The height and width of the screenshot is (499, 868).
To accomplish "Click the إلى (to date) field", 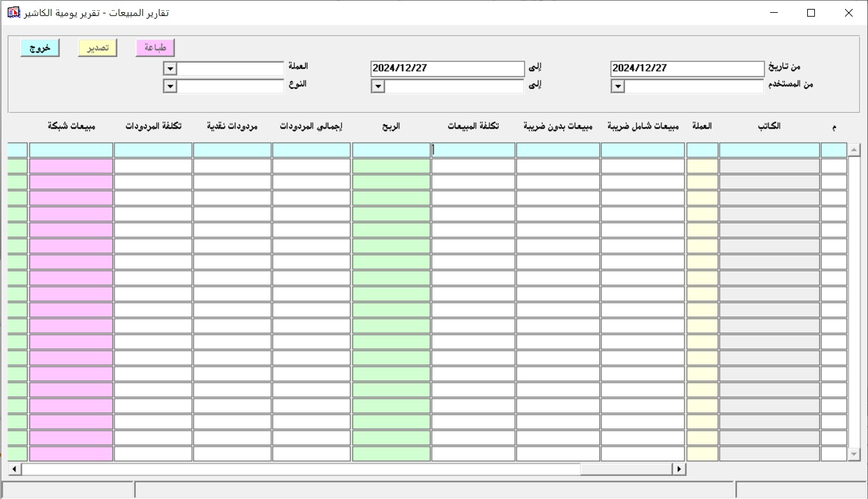I will coord(447,68).
